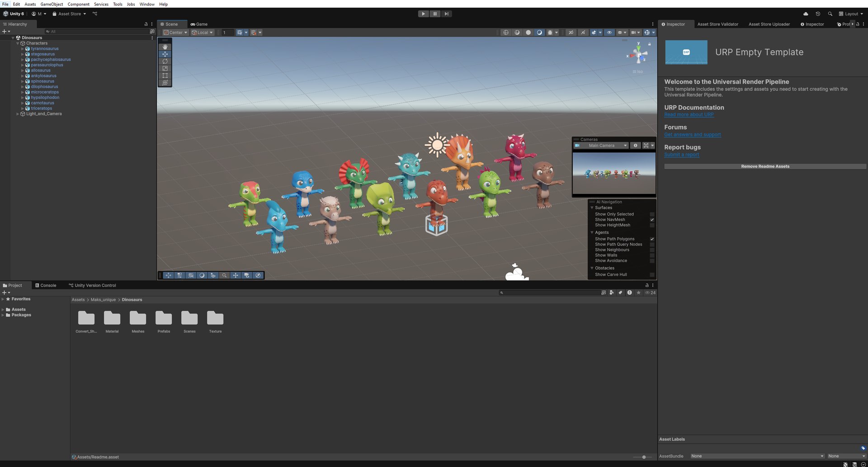The image size is (868, 467).
Task: Enable Show Carve Hull checkbox
Action: pos(652,275)
